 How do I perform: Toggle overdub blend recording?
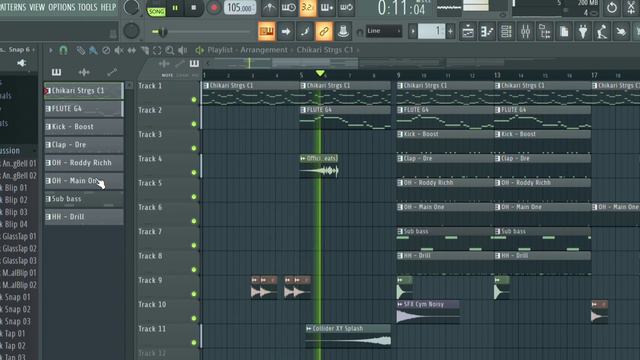pyautogui.click(x=327, y=8)
